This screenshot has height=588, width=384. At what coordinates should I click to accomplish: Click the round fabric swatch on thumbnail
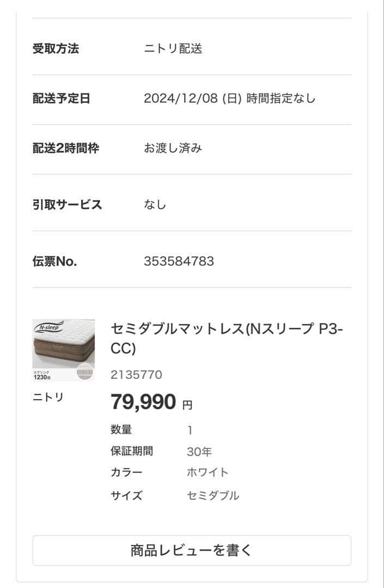pos(85,371)
